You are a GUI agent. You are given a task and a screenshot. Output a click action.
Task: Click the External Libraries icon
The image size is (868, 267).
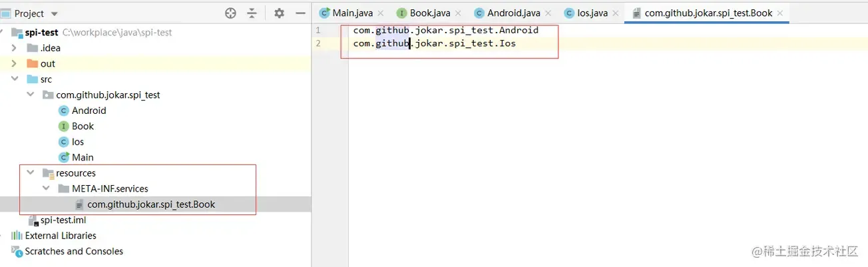point(17,236)
